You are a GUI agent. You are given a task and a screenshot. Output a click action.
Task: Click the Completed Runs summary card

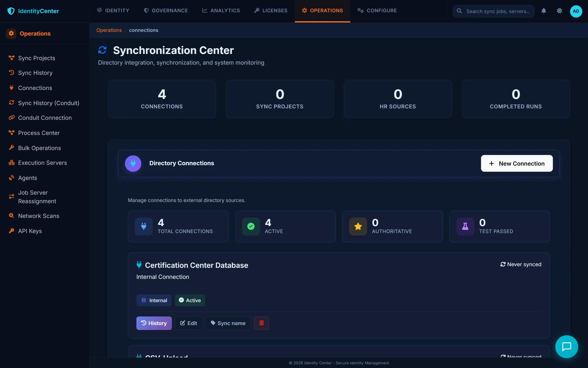(516, 99)
